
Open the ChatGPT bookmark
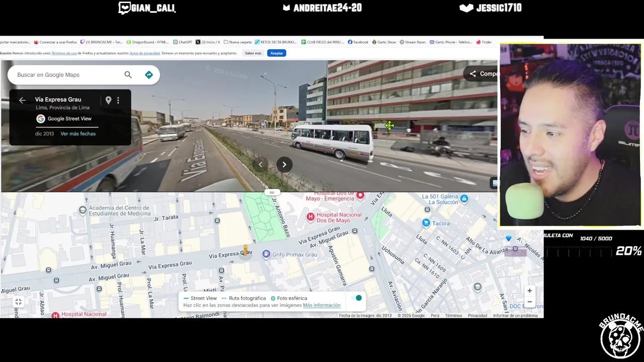tap(183, 42)
